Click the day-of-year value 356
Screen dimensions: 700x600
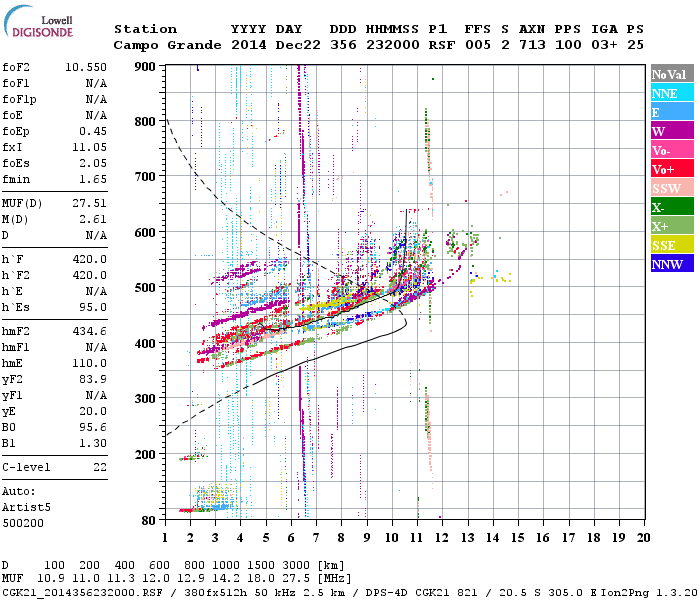(x=343, y=45)
